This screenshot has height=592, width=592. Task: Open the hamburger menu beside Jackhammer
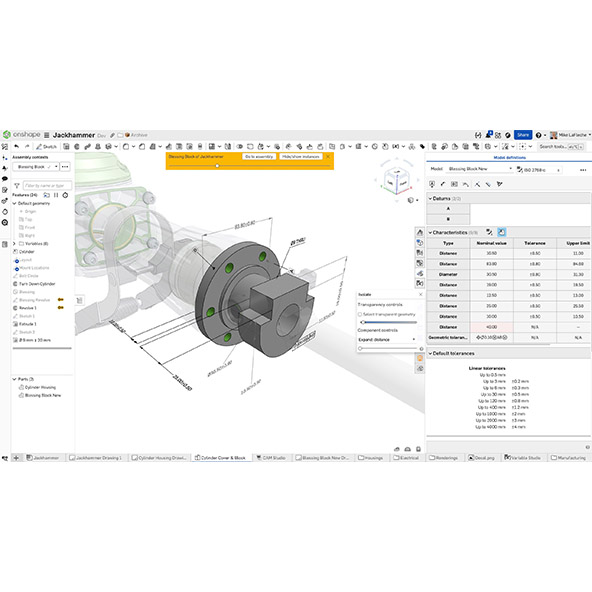47,135
